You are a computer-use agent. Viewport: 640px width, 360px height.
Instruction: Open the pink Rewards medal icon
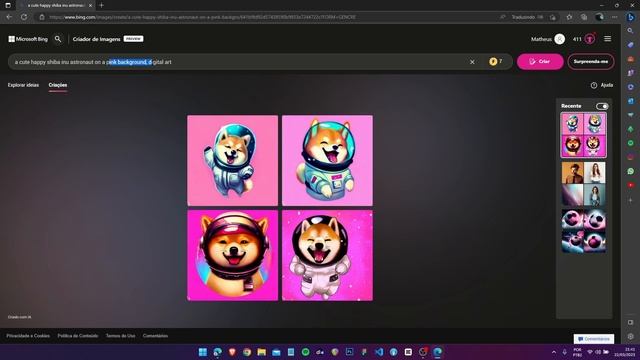click(590, 39)
